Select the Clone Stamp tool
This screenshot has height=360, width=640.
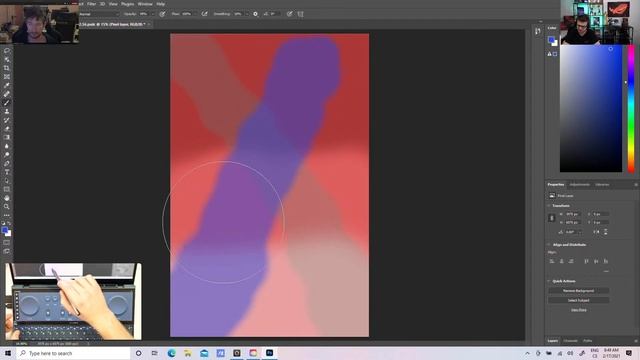(7, 111)
